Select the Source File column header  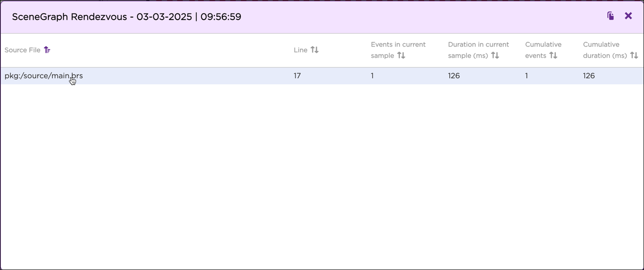click(21, 49)
